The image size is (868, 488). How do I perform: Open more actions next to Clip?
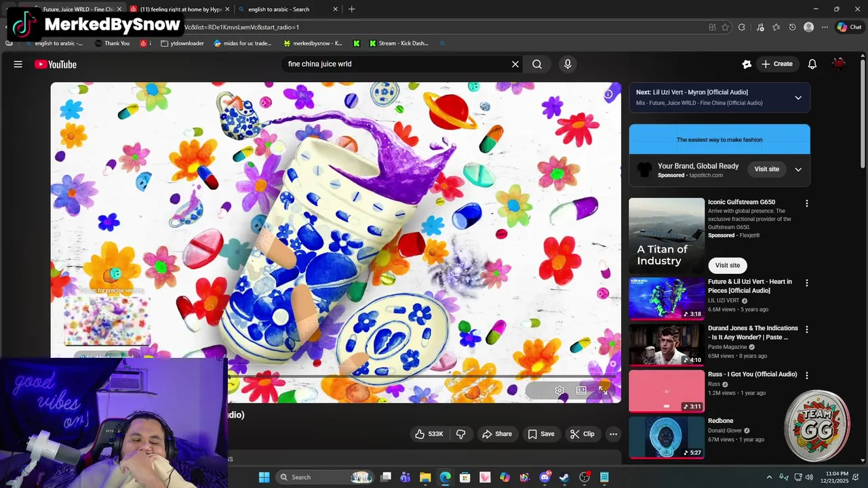613,434
